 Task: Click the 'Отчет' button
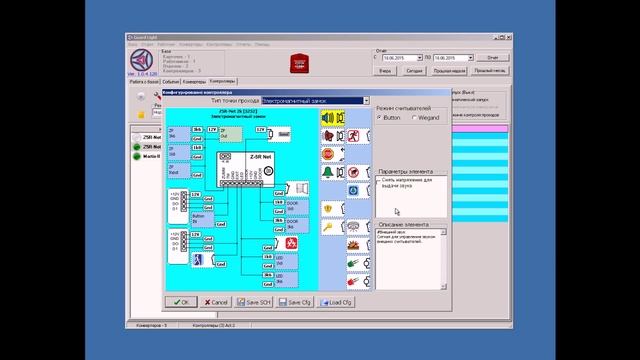coord(493,58)
